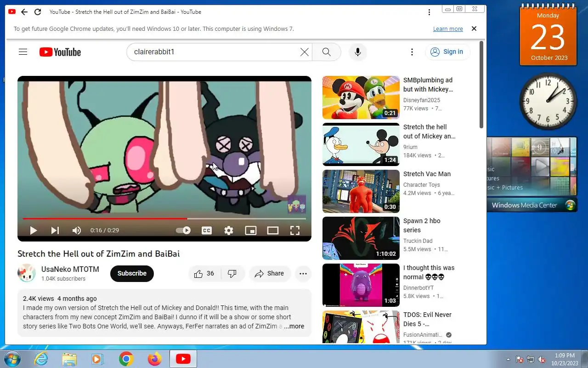
Task: Mute the video volume
Action: click(77, 230)
